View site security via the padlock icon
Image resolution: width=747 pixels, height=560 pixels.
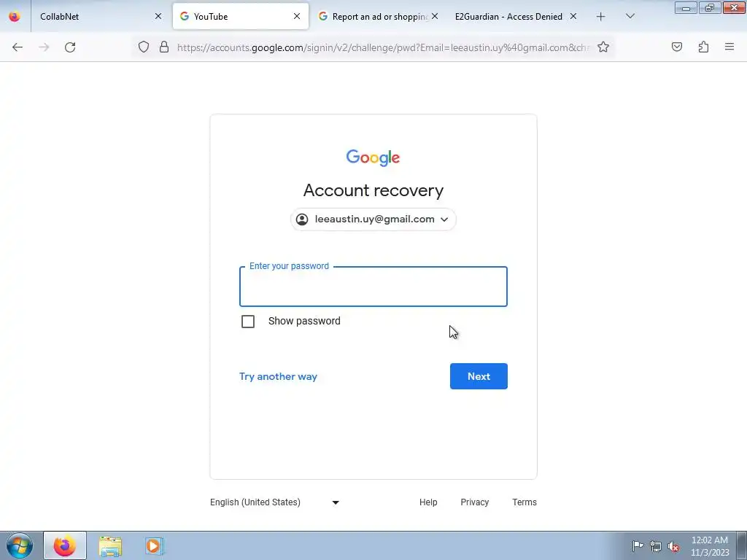click(x=164, y=47)
